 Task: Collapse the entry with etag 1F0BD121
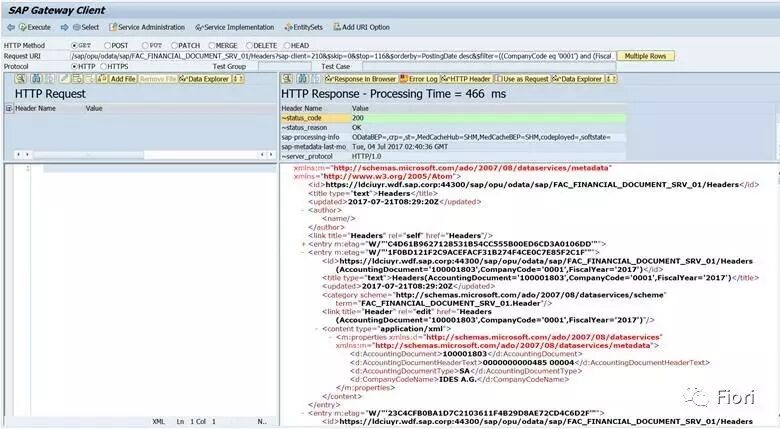(303, 252)
